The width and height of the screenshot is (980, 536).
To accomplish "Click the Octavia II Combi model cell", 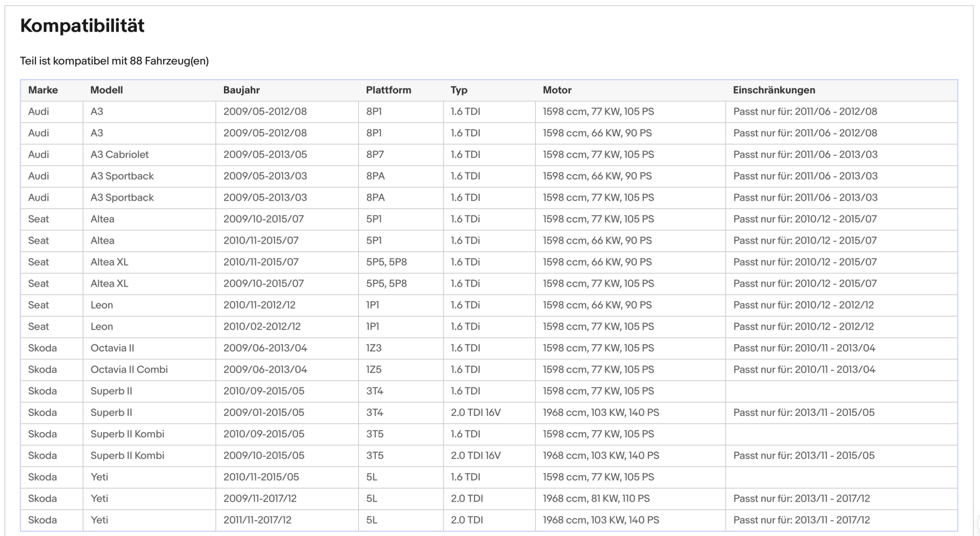I will point(149,369).
